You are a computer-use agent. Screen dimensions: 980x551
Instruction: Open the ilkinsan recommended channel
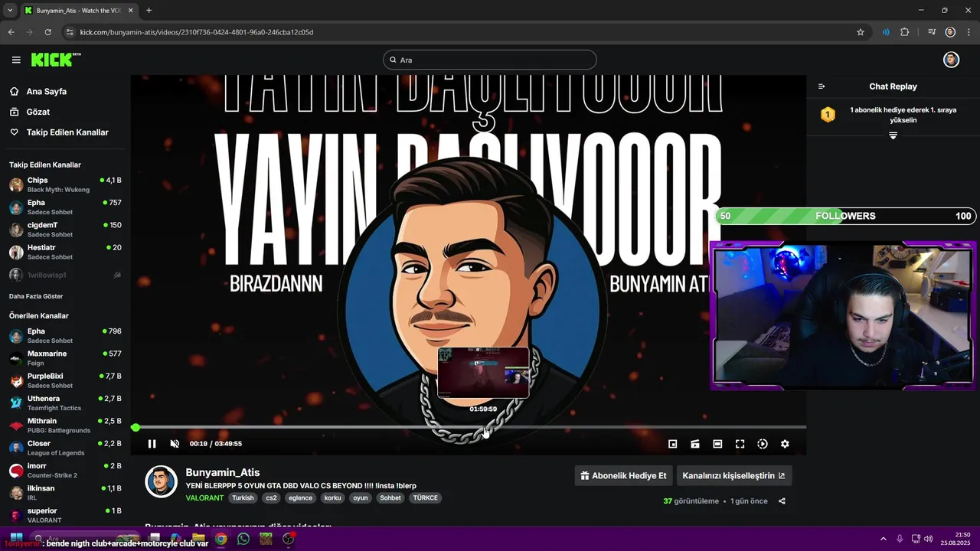65,493
